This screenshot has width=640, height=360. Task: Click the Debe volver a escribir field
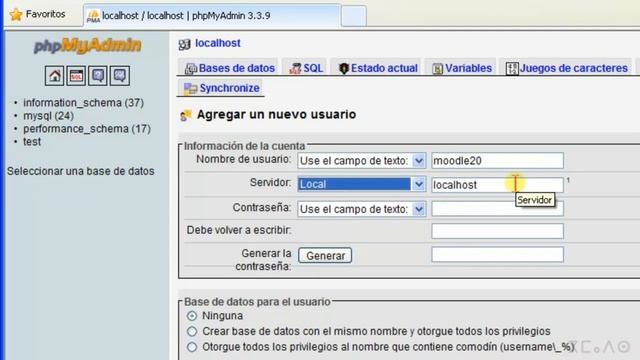click(498, 231)
